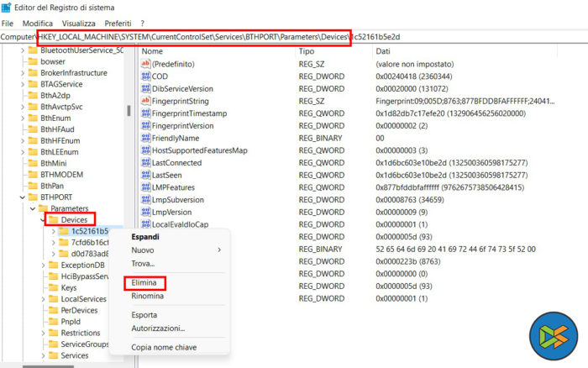
Task: Open the ? help menu
Action: tap(143, 24)
